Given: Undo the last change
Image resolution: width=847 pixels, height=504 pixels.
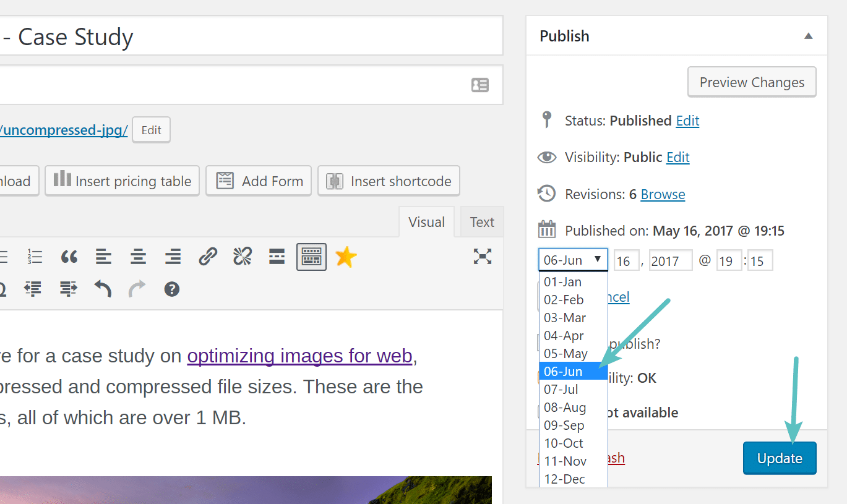Looking at the screenshot, I should pos(102,288).
